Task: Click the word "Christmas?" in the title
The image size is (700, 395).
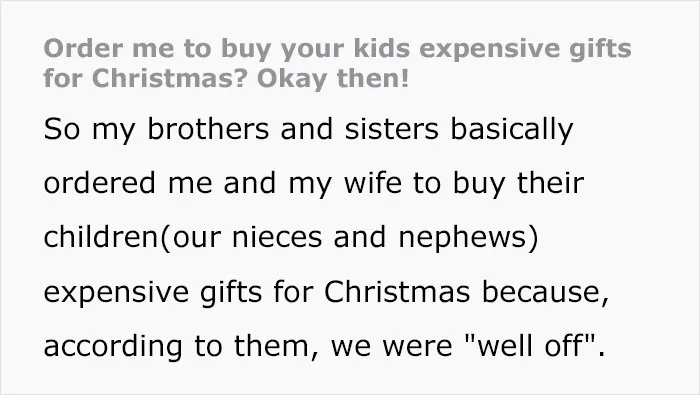Action: click(169, 79)
